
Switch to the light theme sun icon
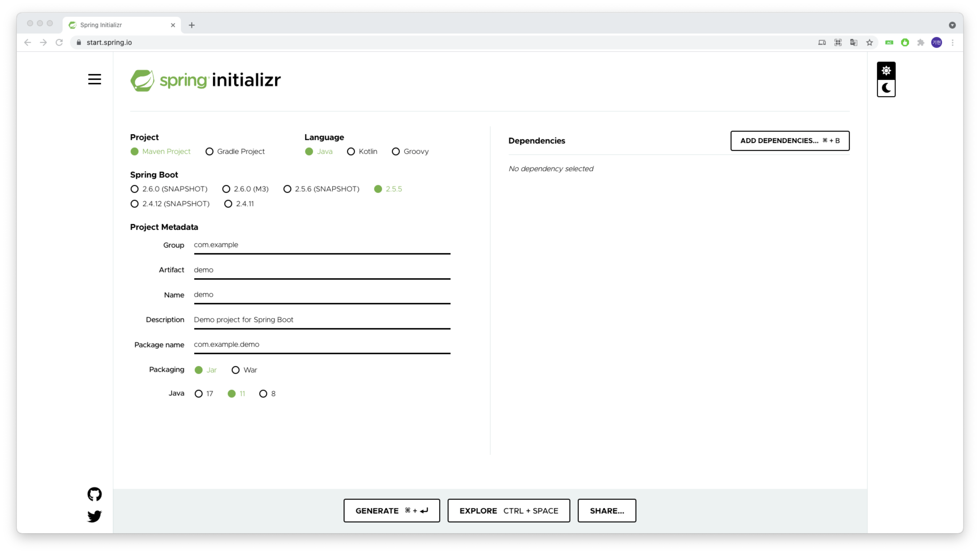(886, 71)
